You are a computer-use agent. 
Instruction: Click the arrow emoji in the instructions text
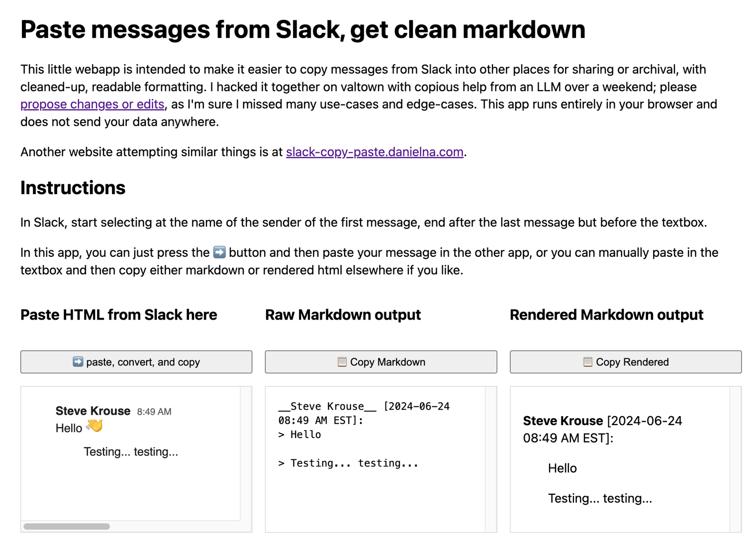coord(219,252)
